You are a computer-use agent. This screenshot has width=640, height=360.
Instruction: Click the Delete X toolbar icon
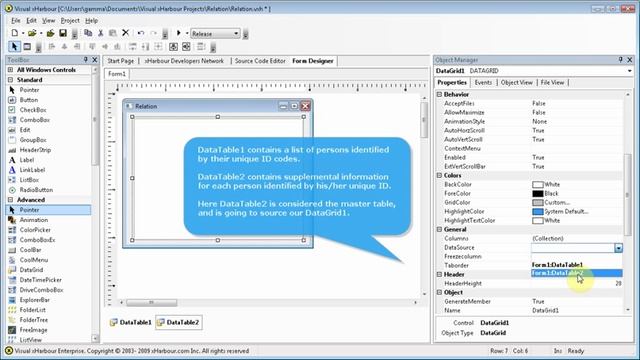tap(126, 33)
